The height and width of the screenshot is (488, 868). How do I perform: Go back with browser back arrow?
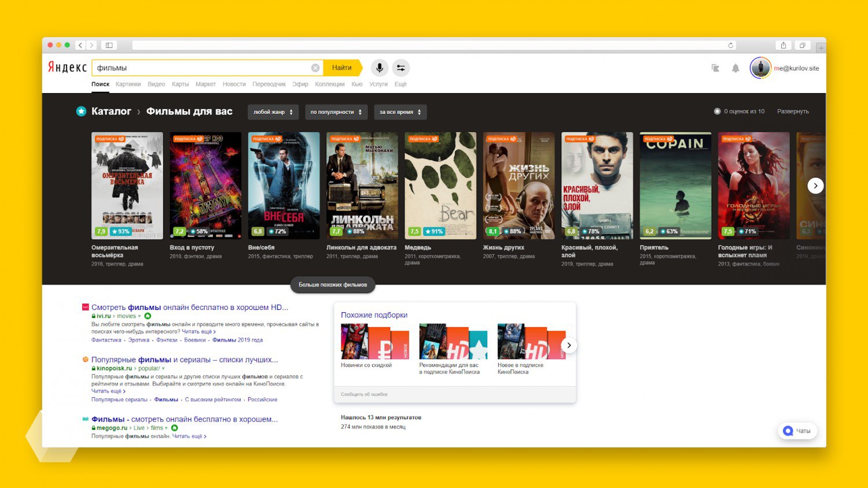80,45
